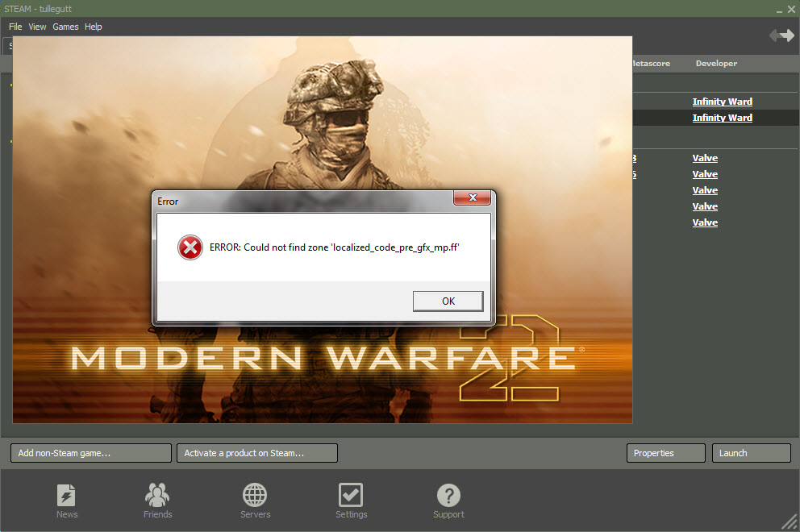Open the File menu
The image size is (800, 532).
15,27
